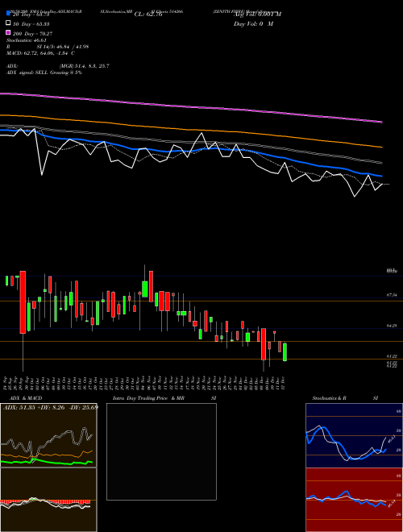Click the 'Stochastics: 46.61' reading
The image size is (403, 532).
point(27,40)
